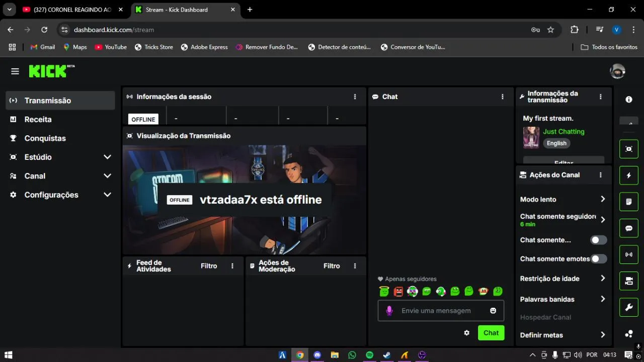Select the Stream - Kick Dashboard tab
The image size is (644, 362).
[185, 10]
